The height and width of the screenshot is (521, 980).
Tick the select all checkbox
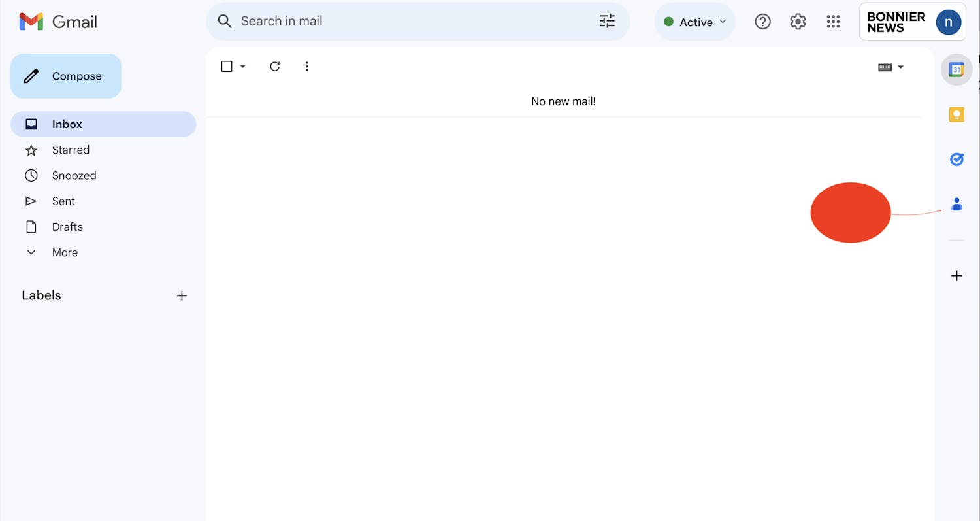tap(227, 67)
